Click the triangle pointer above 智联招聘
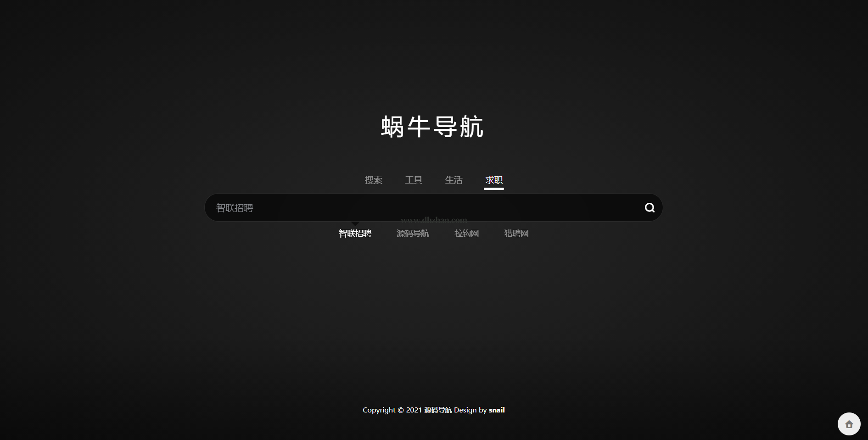This screenshot has width=868, height=440. pos(355,223)
